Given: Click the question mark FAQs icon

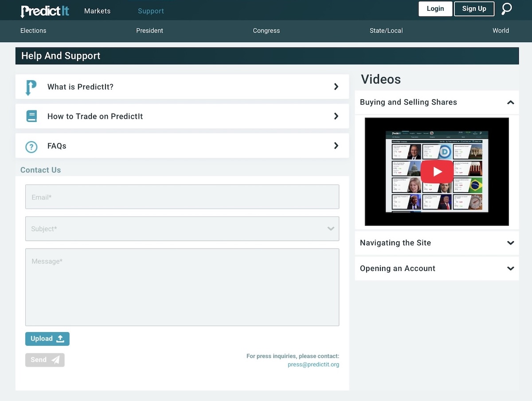Looking at the screenshot, I should click(31, 147).
